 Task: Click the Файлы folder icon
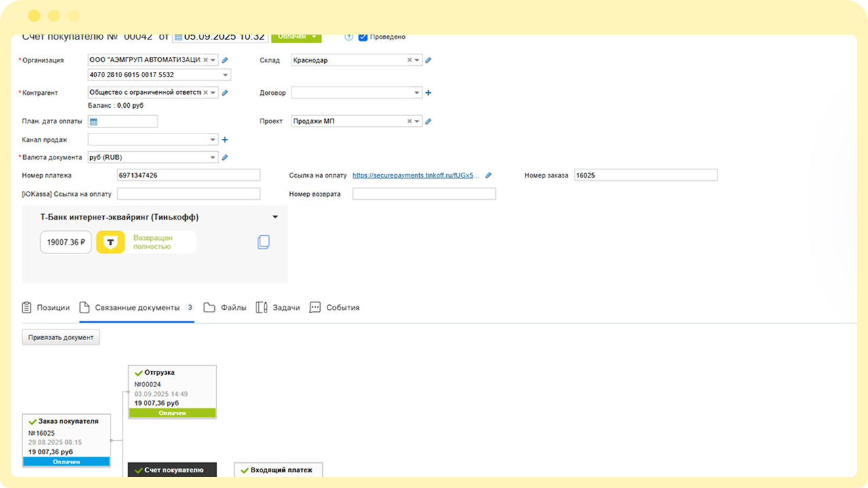(x=210, y=307)
